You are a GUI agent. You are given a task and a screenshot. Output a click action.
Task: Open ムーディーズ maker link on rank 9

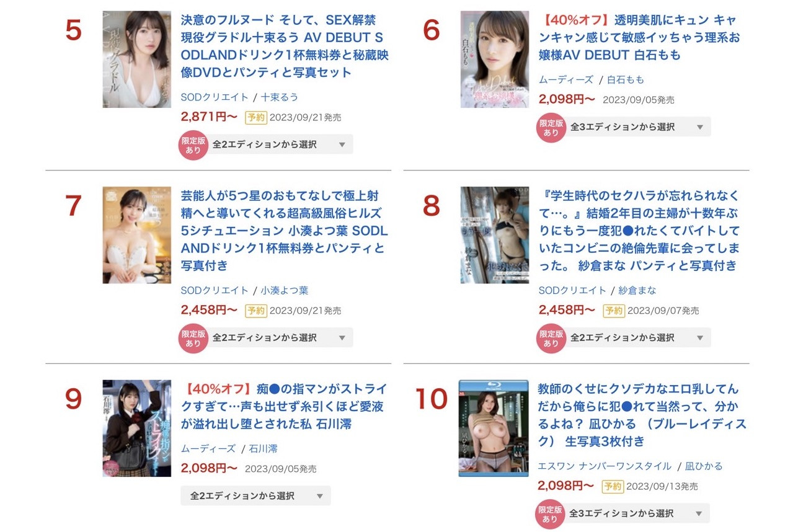tap(208, 448)
